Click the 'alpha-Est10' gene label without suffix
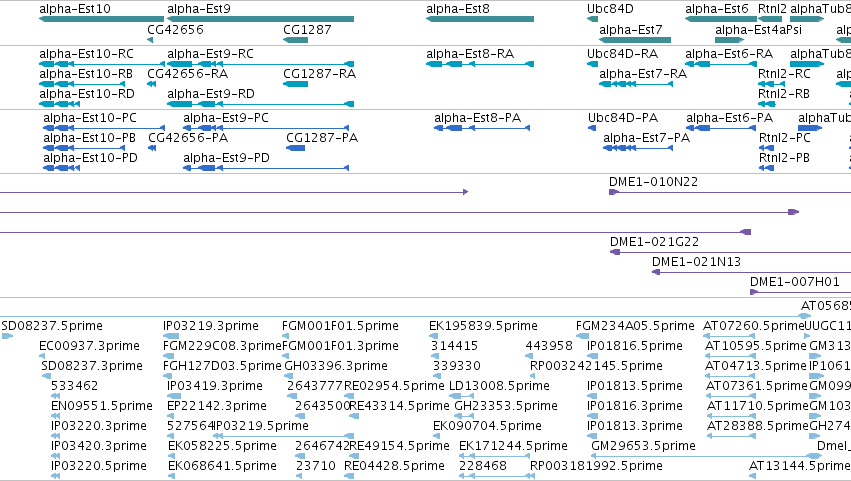Viewport: 851px width, 481px height. pyautogui.click(x=75, y=9)
